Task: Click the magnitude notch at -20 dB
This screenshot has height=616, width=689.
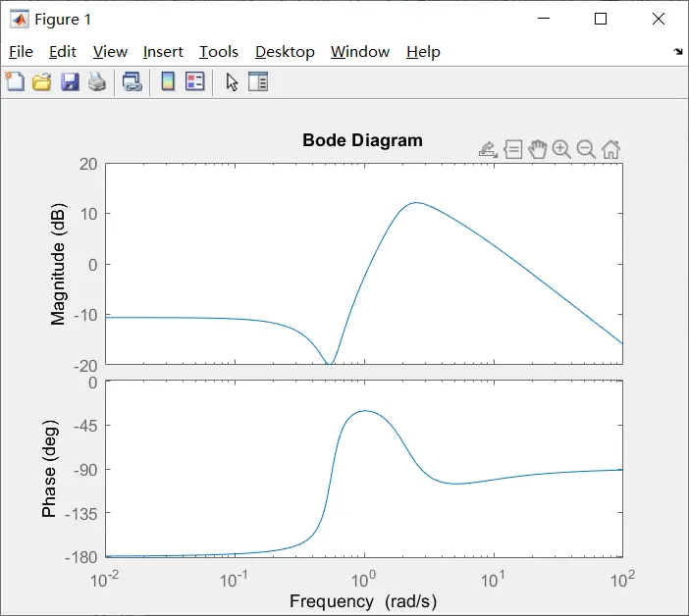Action: tap(329, 363)
